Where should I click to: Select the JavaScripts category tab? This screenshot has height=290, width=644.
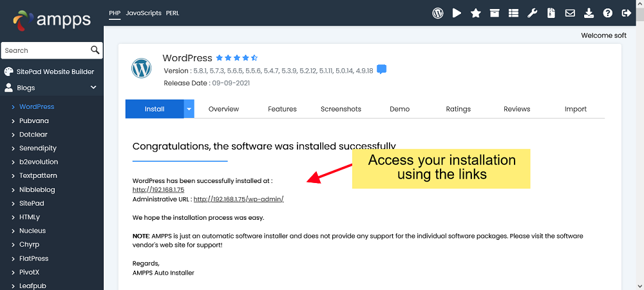[144, 13]
